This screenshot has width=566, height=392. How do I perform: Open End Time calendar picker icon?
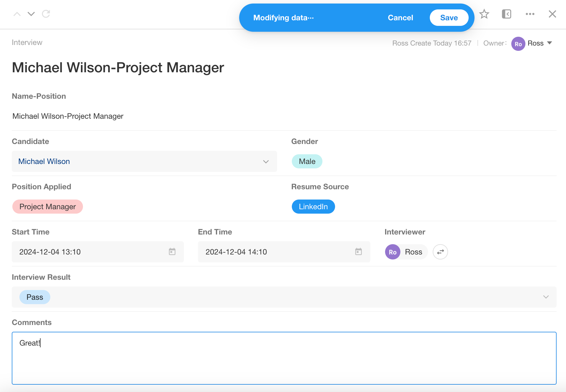point(358,252)
